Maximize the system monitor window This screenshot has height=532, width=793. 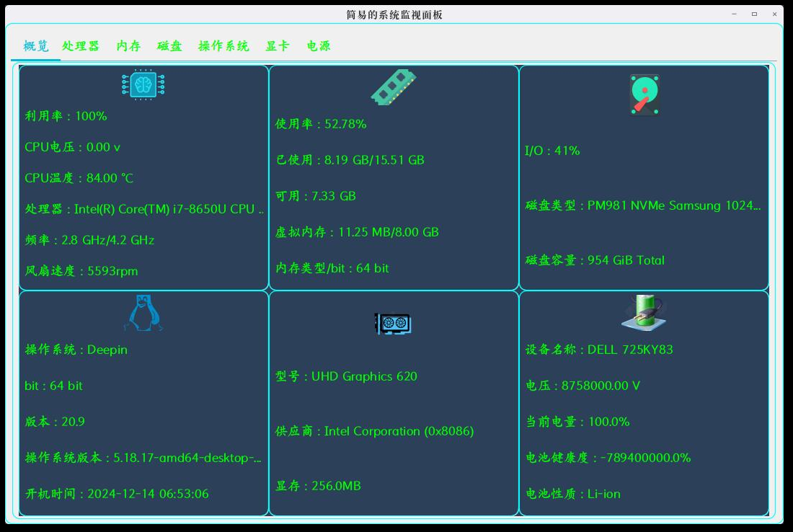coord(754,14)
